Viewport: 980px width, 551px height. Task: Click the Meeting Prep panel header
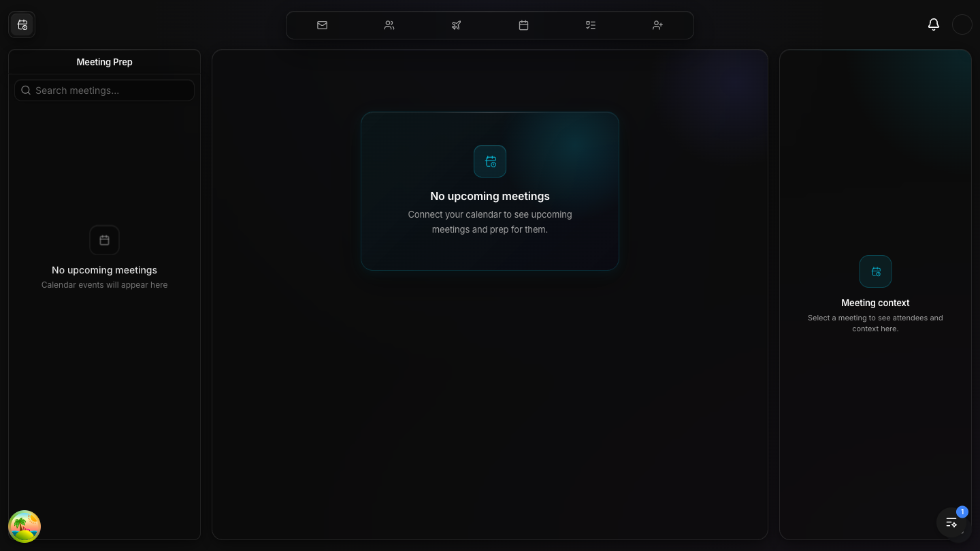[x=104, y=62]
